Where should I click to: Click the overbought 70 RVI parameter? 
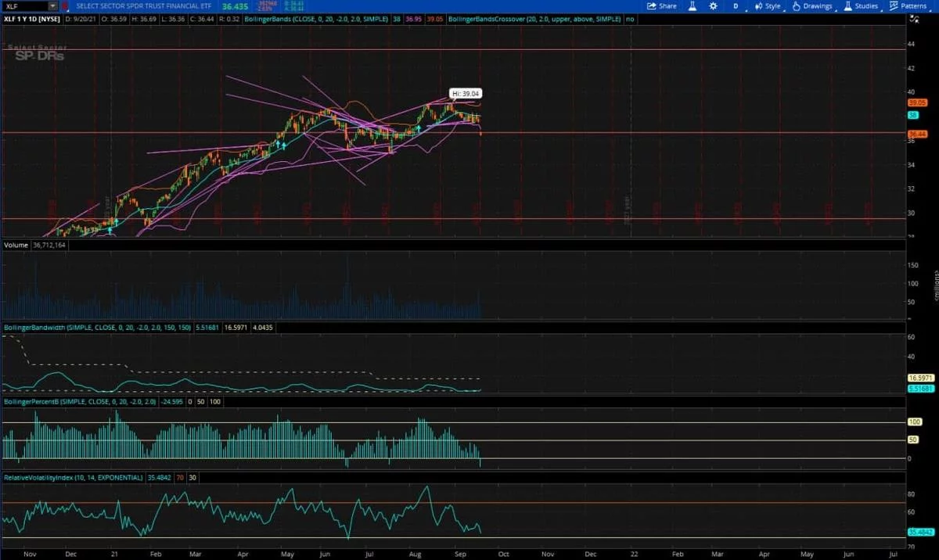click(179, 476)
